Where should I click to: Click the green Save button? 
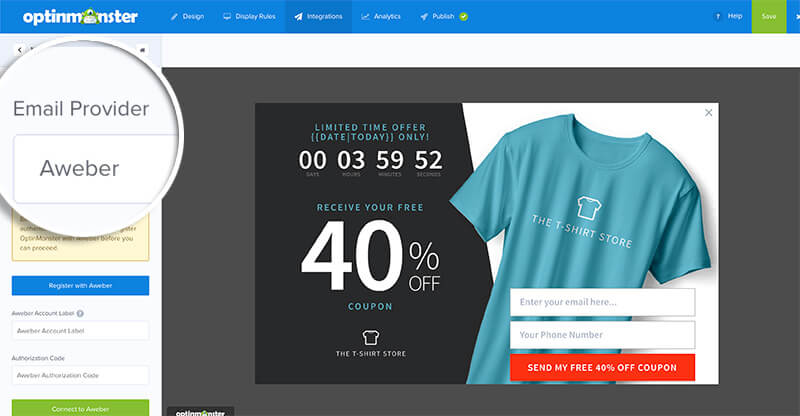click(x=768, y=16)
